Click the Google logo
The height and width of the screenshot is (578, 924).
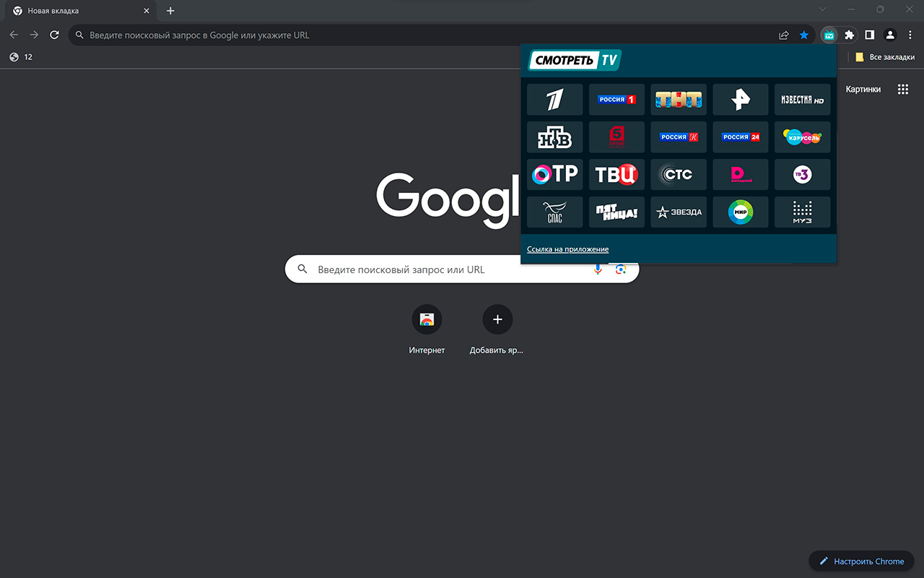coord(448,200)
